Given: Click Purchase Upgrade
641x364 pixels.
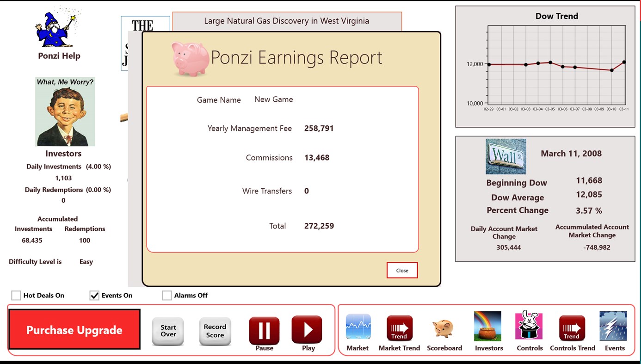Looking at the screenshot, I should [74, 329].
